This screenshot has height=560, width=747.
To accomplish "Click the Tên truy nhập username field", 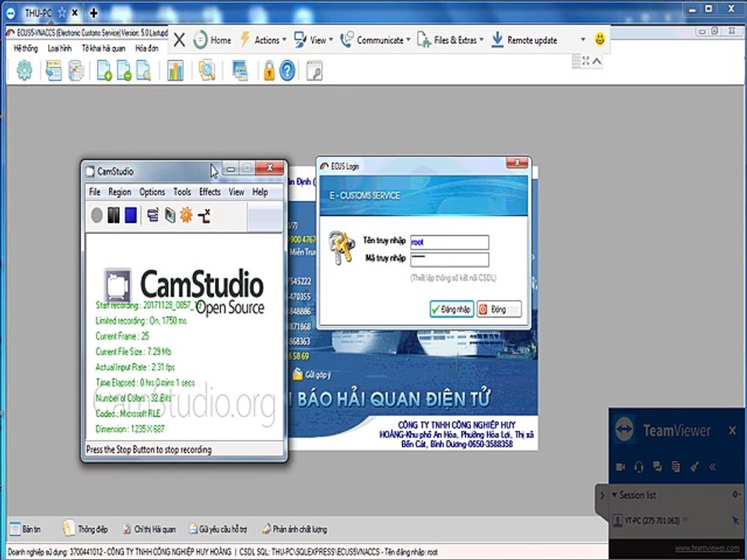I will click(x=449, y=242).
